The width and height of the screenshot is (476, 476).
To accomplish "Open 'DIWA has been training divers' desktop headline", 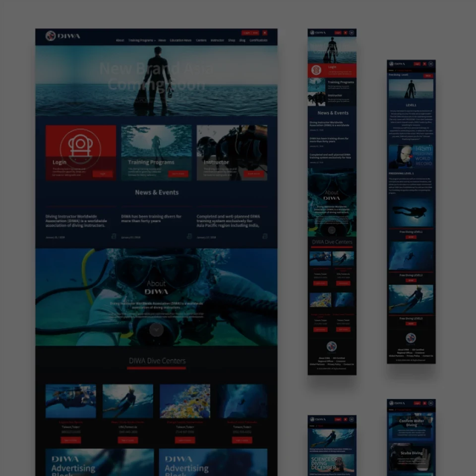I will tap(151, 219).
